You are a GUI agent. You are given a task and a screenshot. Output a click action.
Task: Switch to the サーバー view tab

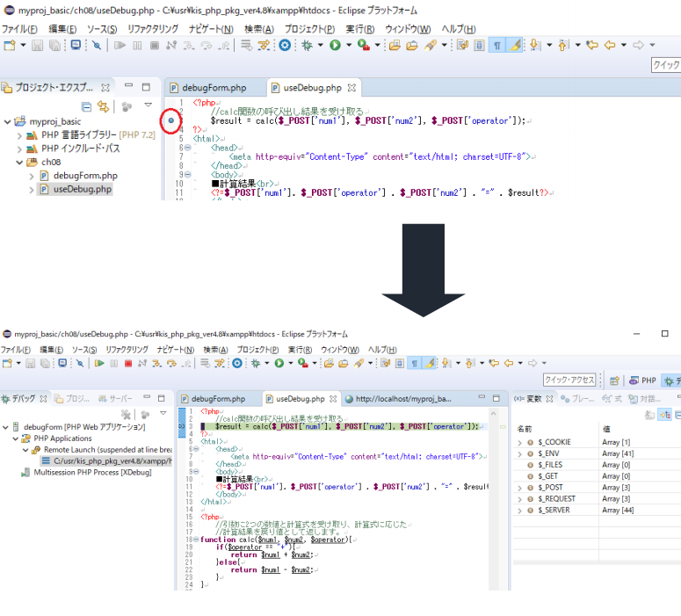[x=118, y=398]
